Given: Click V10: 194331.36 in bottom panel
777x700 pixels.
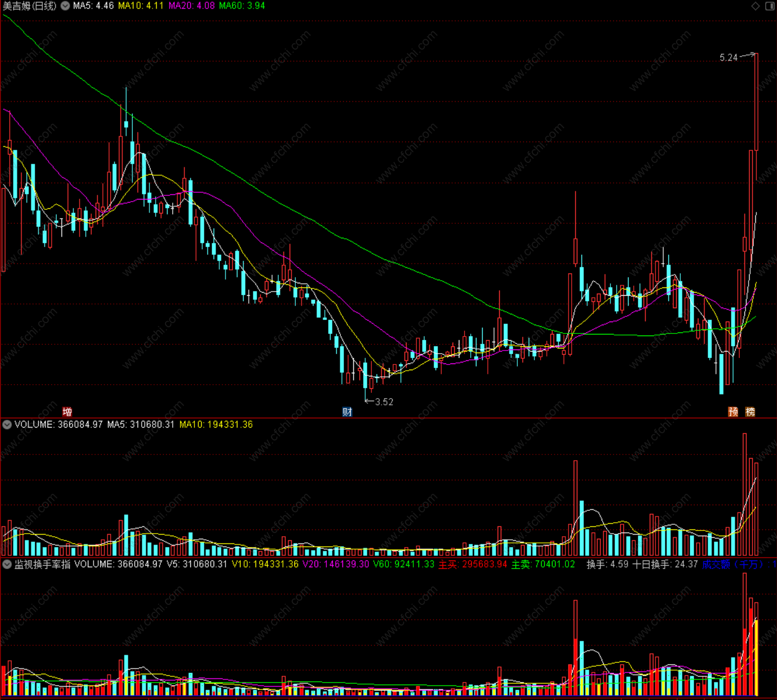Looking at the screenshot, I should coord(265,565).
